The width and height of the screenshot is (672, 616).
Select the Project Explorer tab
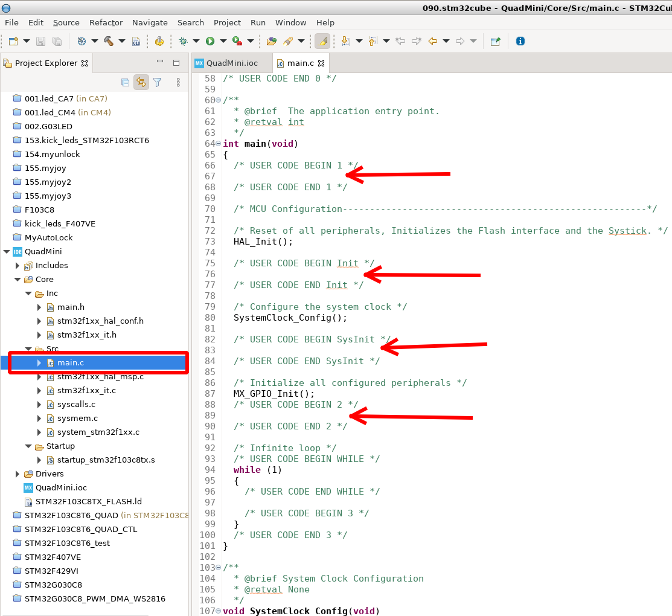46,63
